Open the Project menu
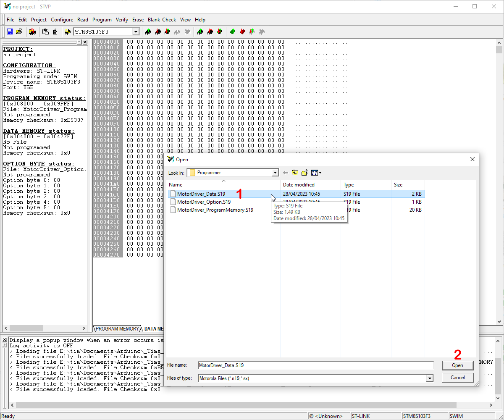Screen dimensions: 504x420 [x=39, y=20]
